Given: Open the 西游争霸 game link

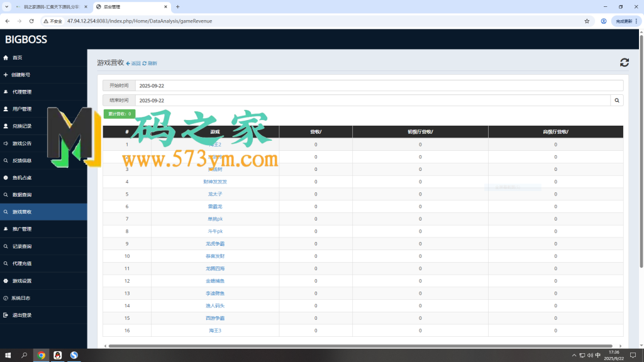Looking at the screenshot, I should pyautogui.click(x=215, y=318).
